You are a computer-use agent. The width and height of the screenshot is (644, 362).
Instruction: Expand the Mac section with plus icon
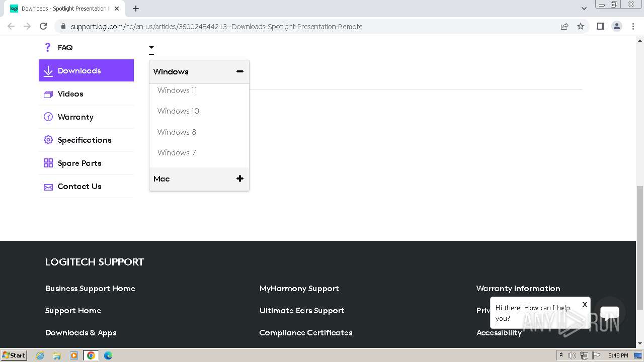click(240, 178)
